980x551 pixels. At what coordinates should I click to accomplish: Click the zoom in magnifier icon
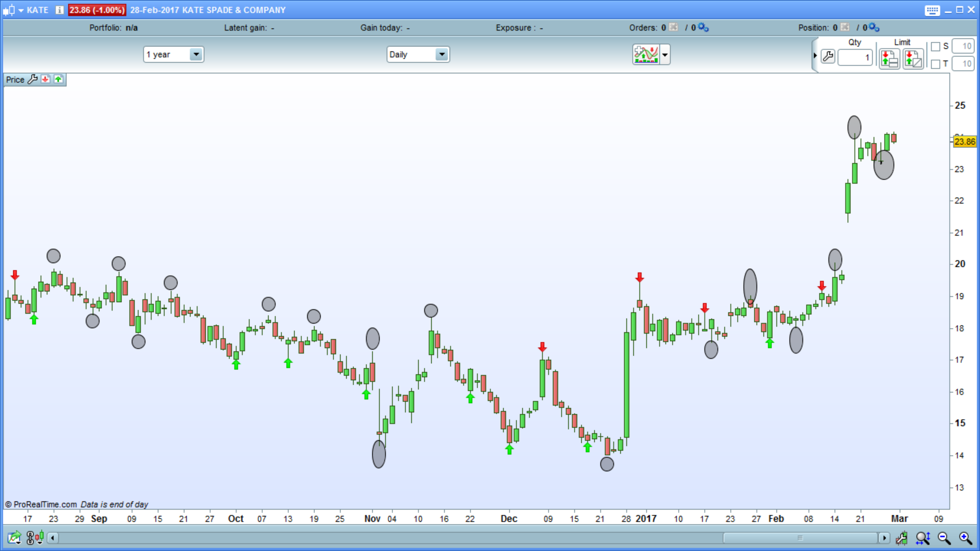965,538
